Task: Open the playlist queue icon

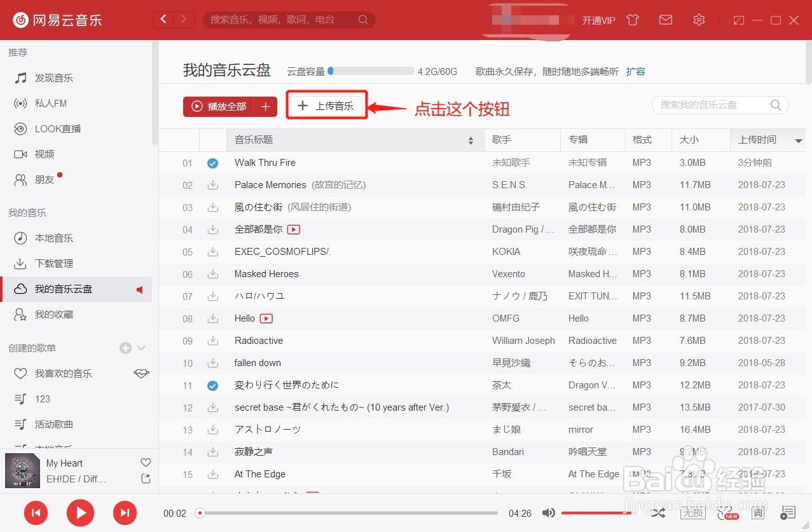Action: pyautogui.click(x=788, y=513)
